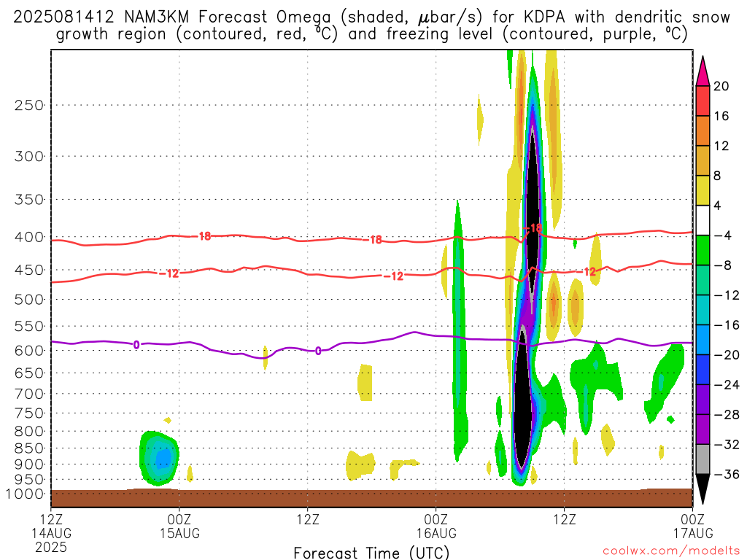Viewport: 747px width, 560px height.
Task: Select the '700' pressure level label
Action: (x=28, y=394)
